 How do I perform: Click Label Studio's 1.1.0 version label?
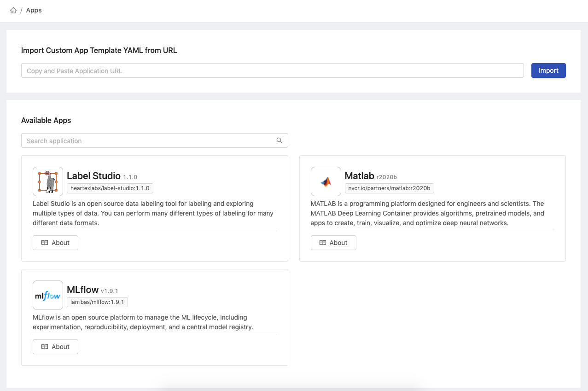point(130,177)
